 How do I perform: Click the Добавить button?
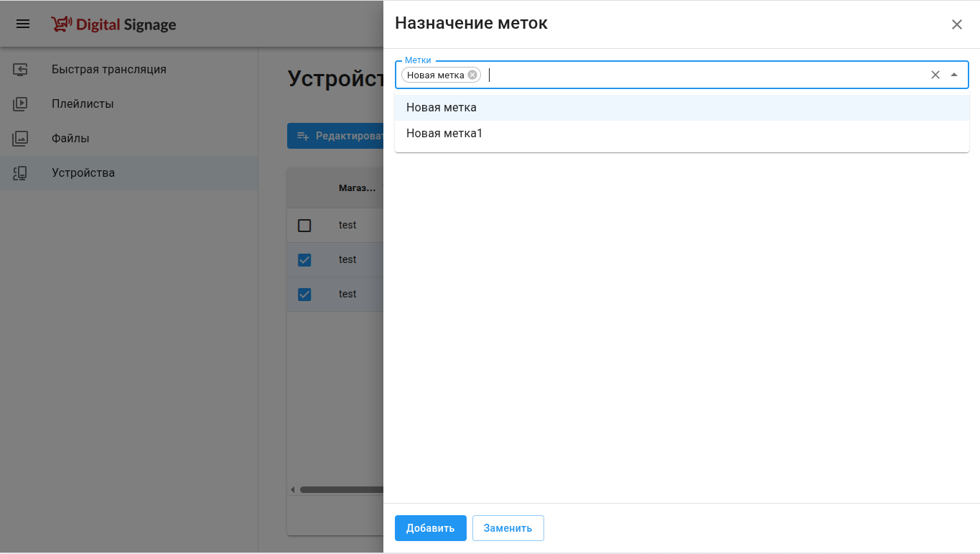(431, 528)
